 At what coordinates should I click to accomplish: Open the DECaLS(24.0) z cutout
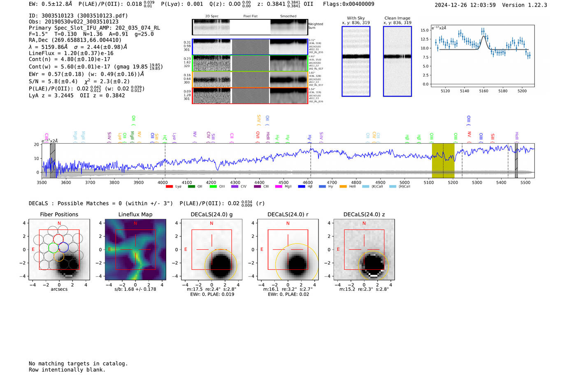click(x=364, y=250)
